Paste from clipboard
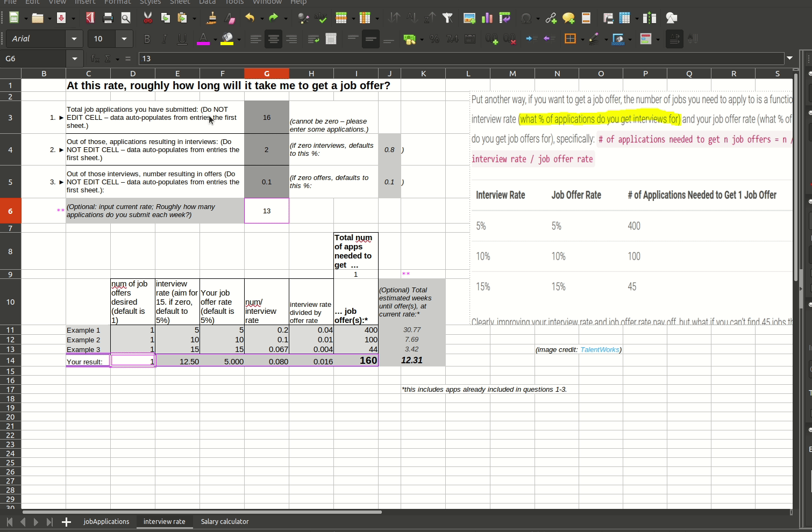 pos(183,18)
